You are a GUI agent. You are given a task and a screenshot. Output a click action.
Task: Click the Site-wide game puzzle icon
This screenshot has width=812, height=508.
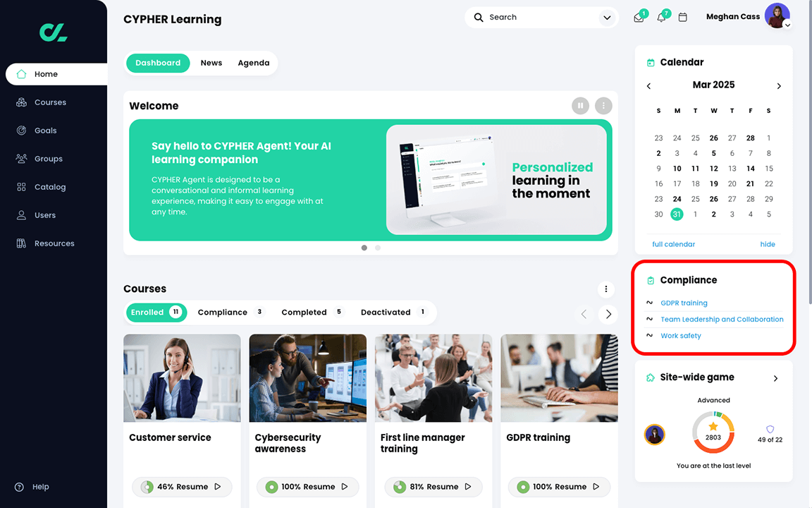pyautogui.click(x=651, y=378)
